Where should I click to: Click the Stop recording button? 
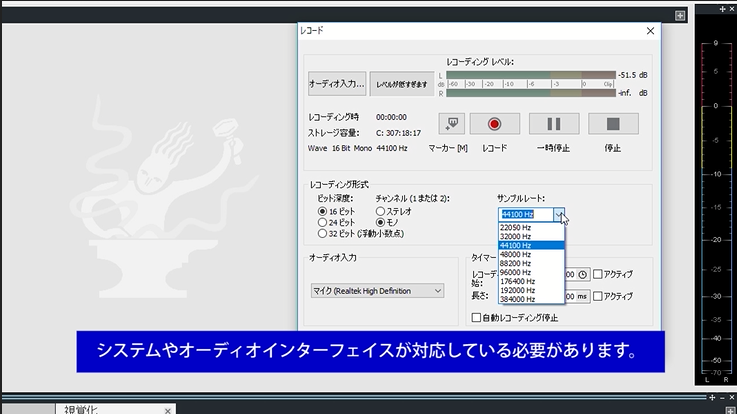click(613, 124)
